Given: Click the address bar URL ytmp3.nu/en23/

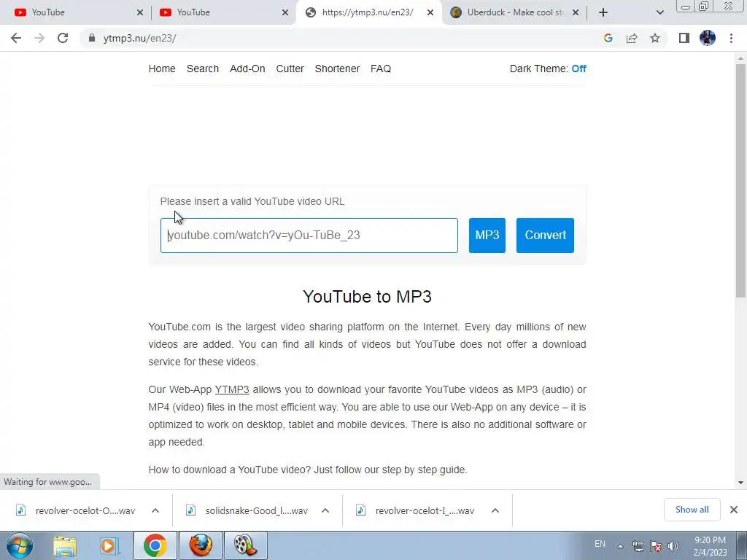Looking at the screenshot, I should (x=139, y=38).
